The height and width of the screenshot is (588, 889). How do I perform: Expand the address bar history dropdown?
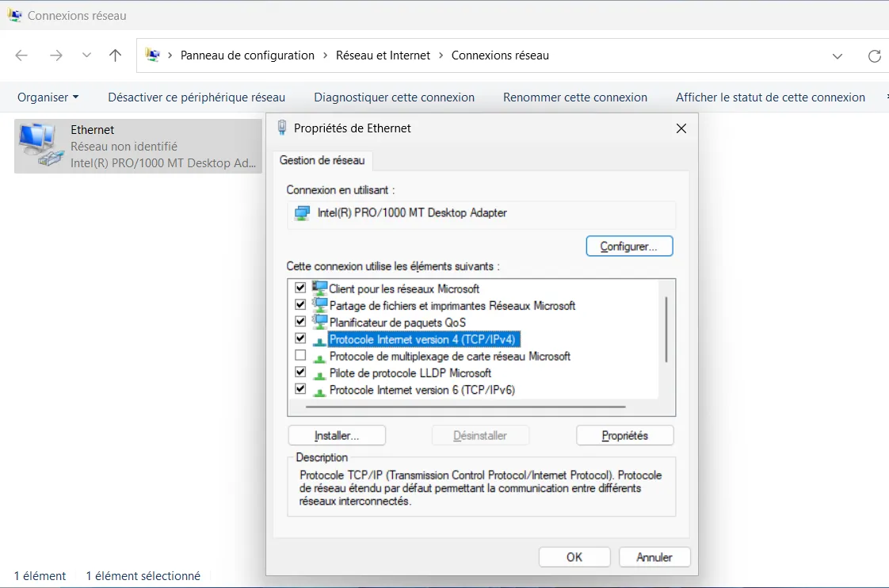pyautogui.click(x=837, y=55)
